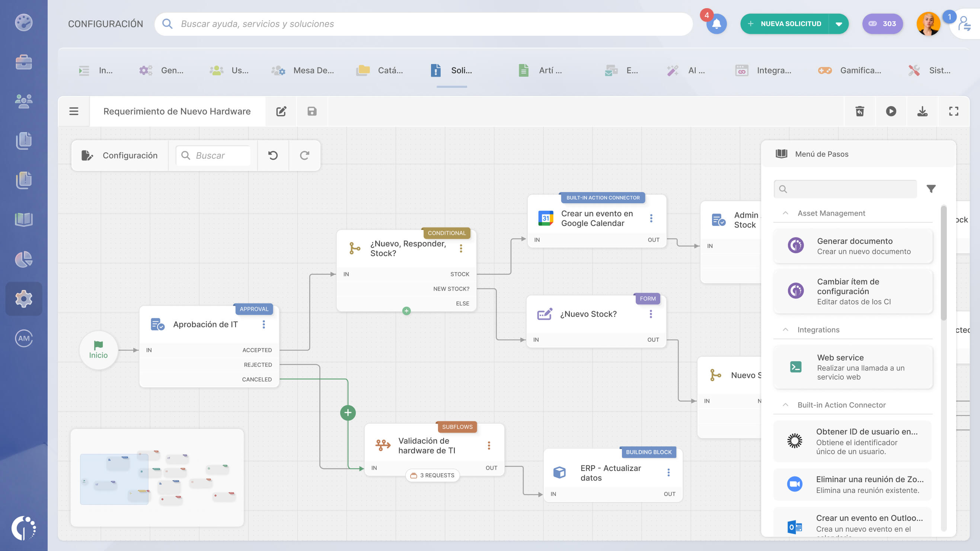Click the steps menu filter funnel icon
980x551 pixels.
930,189
